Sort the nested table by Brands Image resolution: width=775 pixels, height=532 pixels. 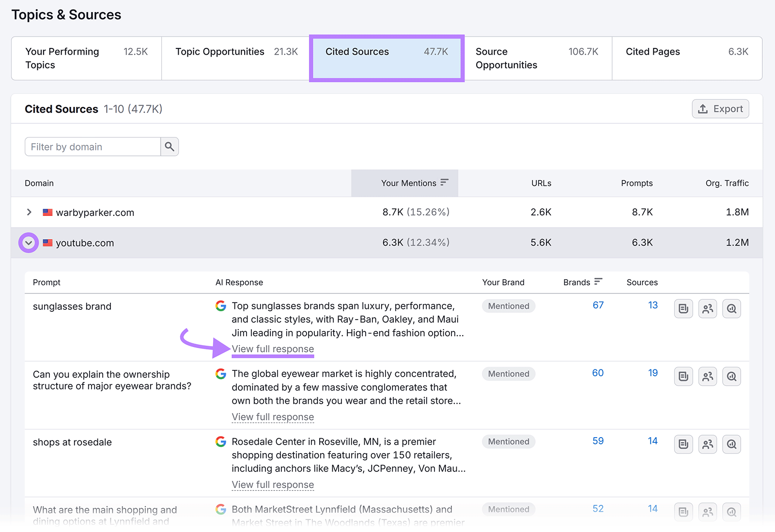pyautogui.click(x=583, y=282)
